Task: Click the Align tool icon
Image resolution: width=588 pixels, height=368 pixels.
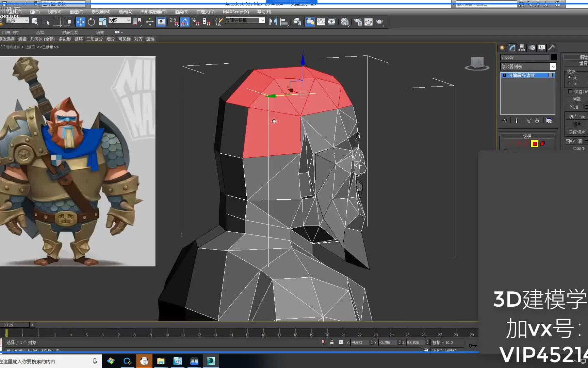Action: point(284,22)
